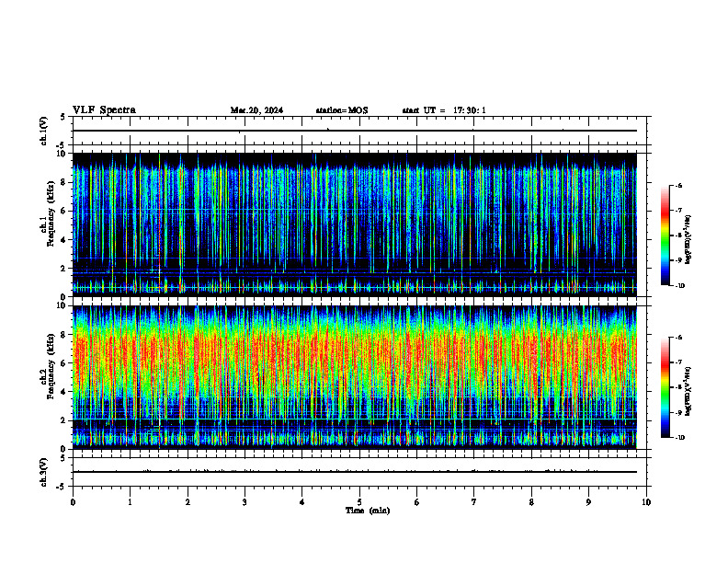The image size is (728, 563).
Task: Select the 'start UT = 17:30: 1' text
Action: pyautogui.click(x=444, y=110)
